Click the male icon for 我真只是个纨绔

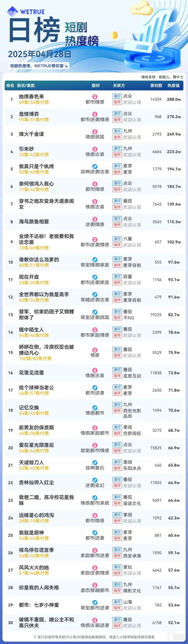95,167
